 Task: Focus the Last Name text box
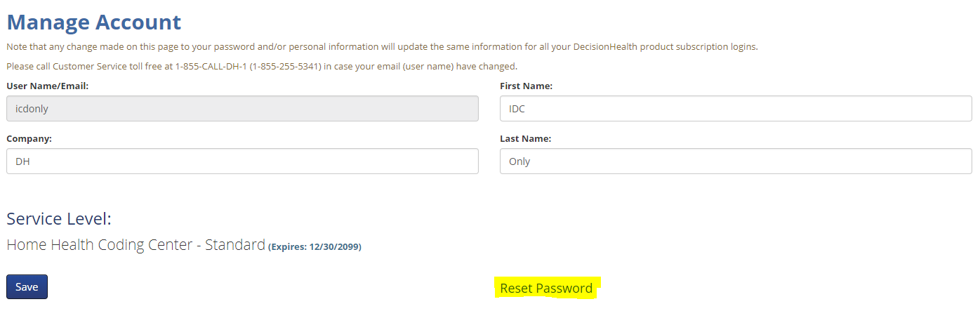pyautogui.click(x=735, y=161)
